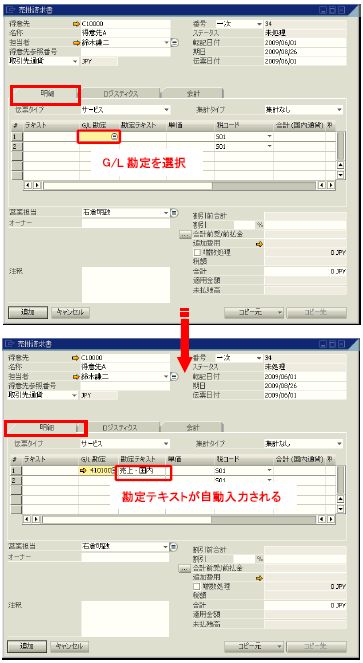The width and height of the screenshot is (363, 663).
Task: Click the round details icon beside 営業担当 in upper window
Action: [174, 213]
